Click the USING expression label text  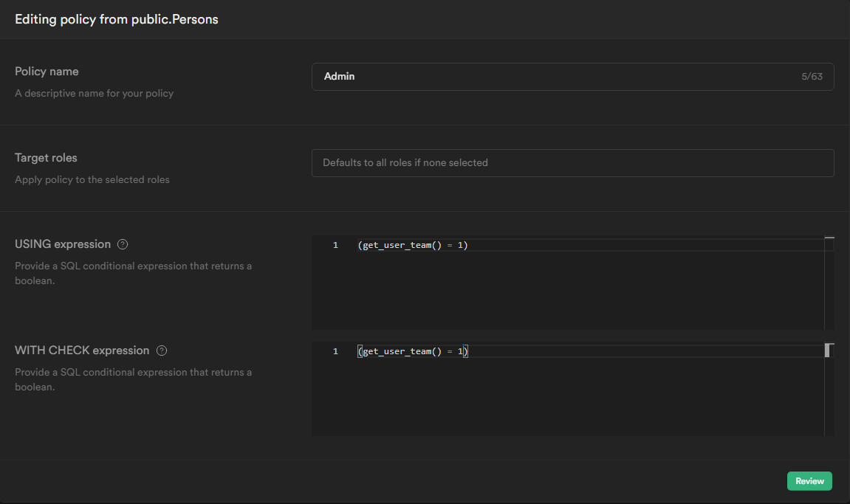click(63, 244)
